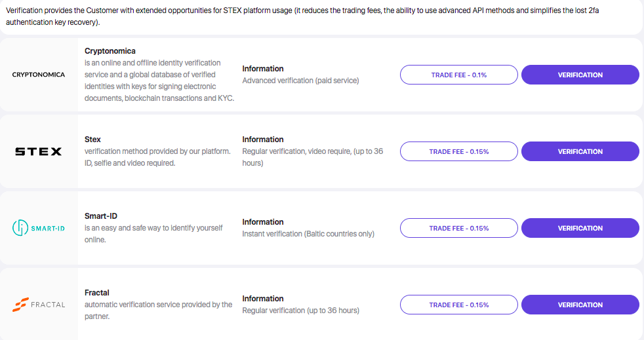
Task: Click the Cryptonomica logo
Action: 39,74
